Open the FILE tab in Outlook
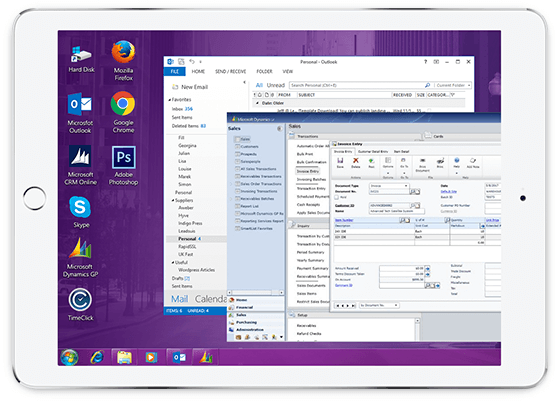 (x=175, y=72)
